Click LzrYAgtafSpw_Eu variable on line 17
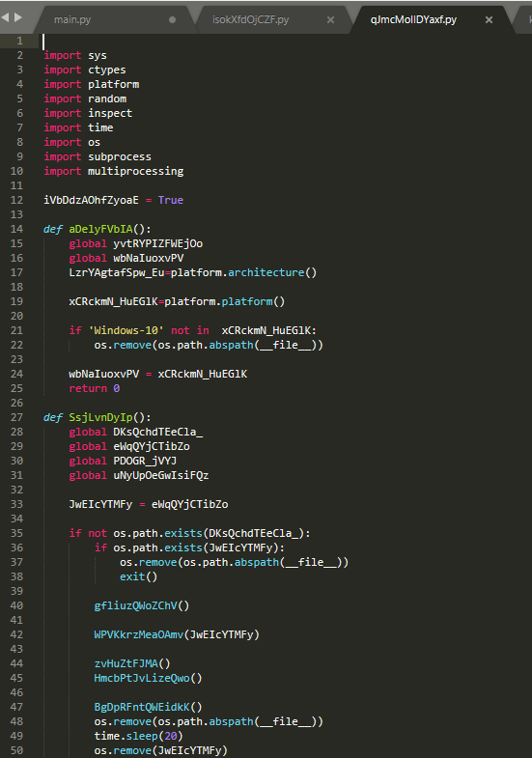532x758 pixels. coord(117,272)
